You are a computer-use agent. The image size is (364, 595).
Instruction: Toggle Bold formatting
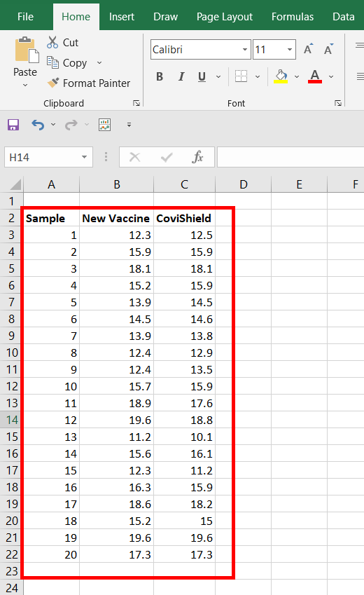(160, 76)
